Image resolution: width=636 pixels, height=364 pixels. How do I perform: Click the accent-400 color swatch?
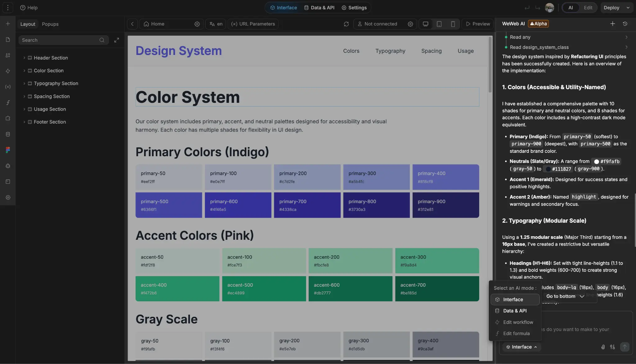click(177, 289)
